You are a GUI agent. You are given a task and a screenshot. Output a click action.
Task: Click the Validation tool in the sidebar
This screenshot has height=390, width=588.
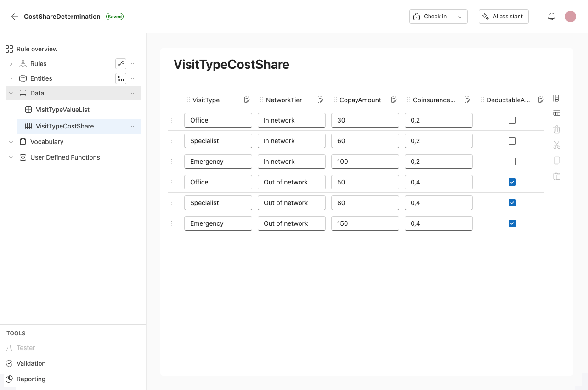click(x=30, y=363)
